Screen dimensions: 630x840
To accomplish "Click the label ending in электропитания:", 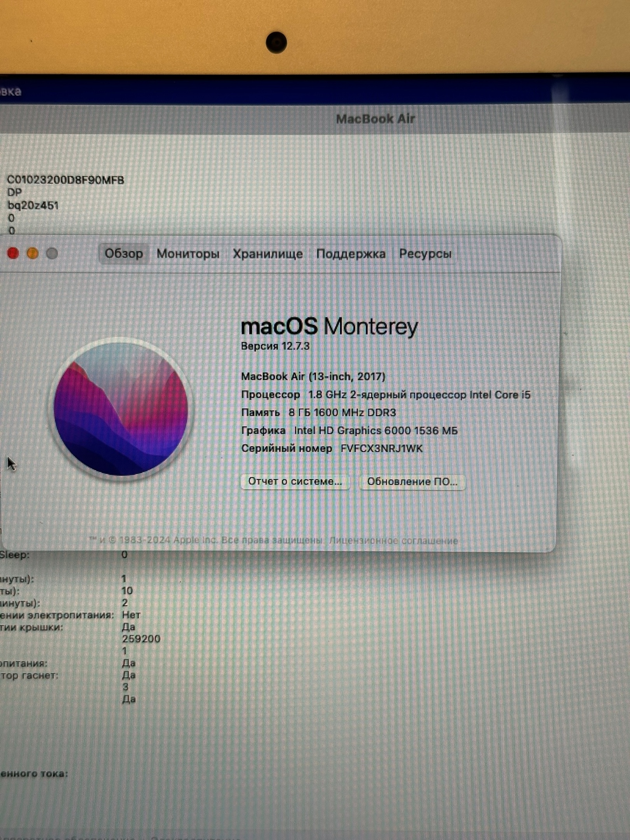I will (x=57, y=615).
